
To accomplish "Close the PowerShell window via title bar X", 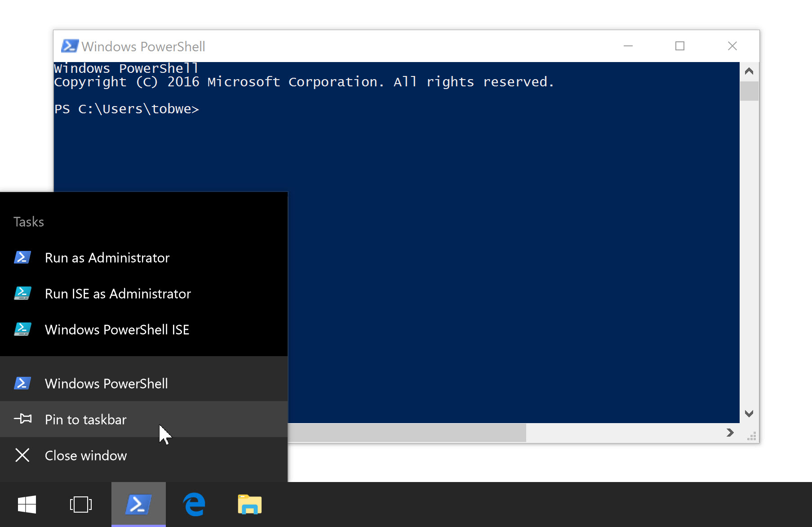I will pyautogui.click(x=732, y=46).
